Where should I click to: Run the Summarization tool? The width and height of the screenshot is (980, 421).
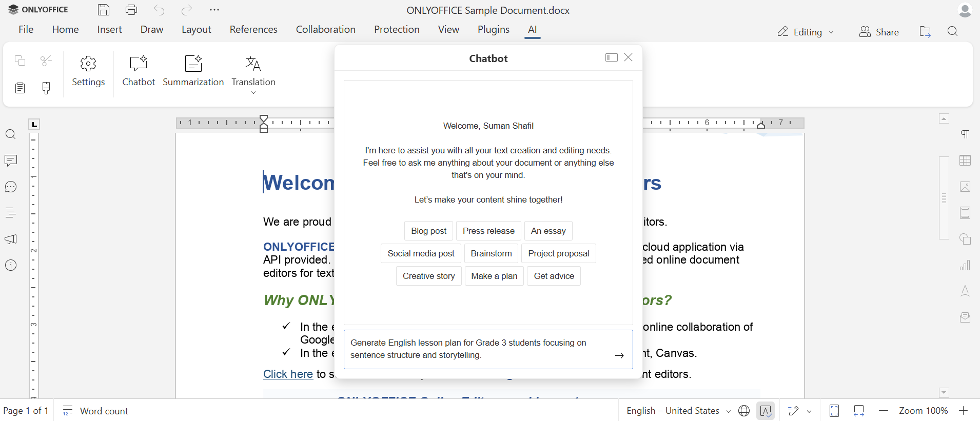click(193, 71)
